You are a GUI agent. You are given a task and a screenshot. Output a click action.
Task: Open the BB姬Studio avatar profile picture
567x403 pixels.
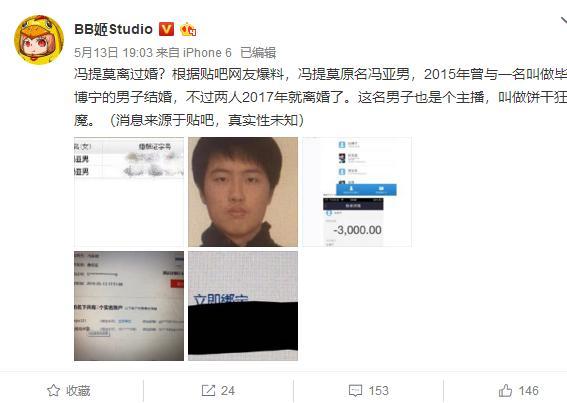point(39,39)
